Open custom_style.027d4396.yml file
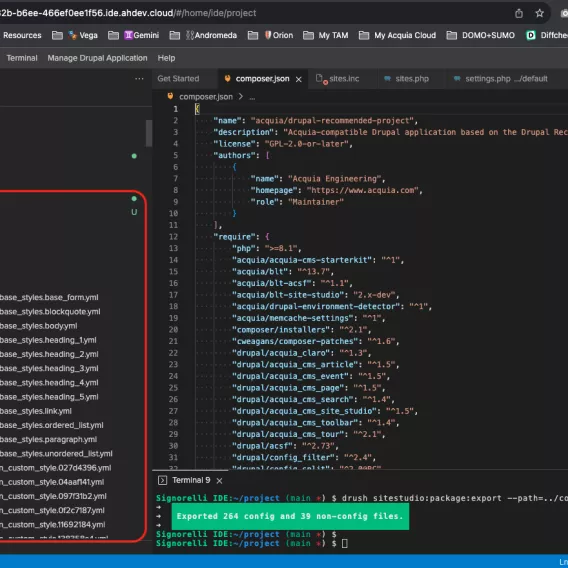Image resolution: width=568 pixels, height=568 pixels. (55, 468)
